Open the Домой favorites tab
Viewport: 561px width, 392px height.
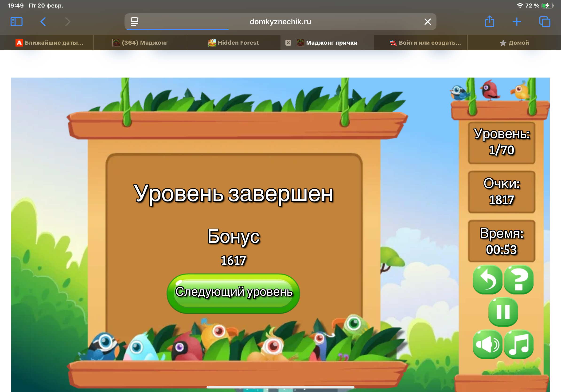514,43
